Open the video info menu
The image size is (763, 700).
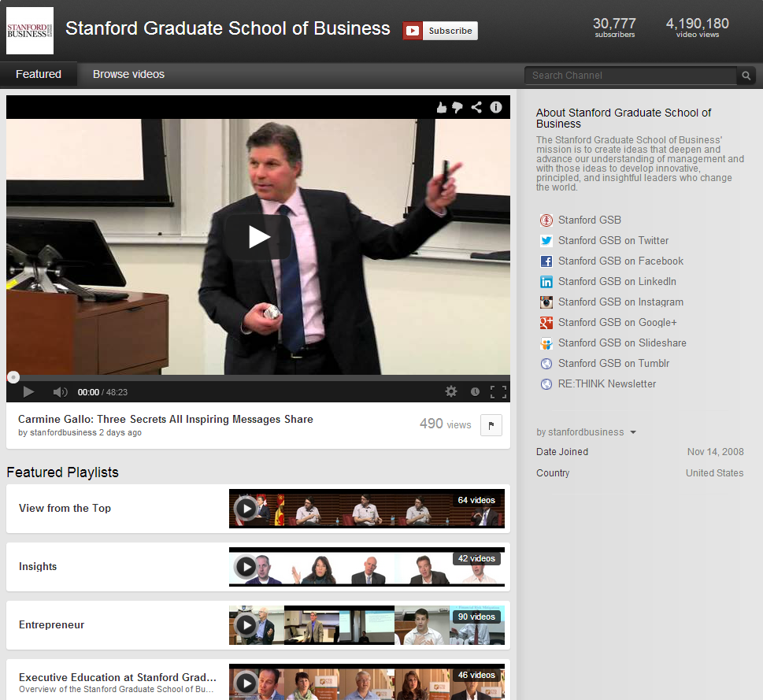click(x=496, y=107)
